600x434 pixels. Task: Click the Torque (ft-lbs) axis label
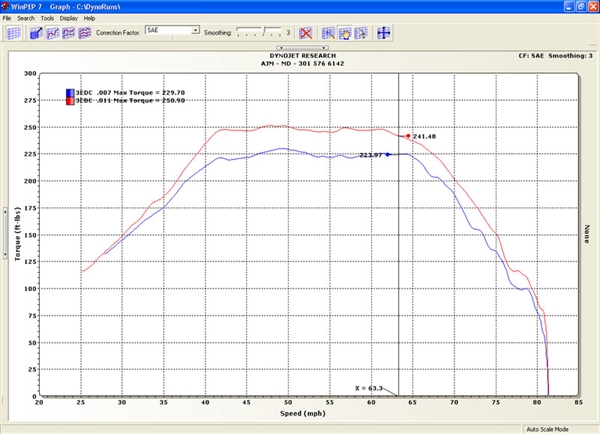(17, 234)
